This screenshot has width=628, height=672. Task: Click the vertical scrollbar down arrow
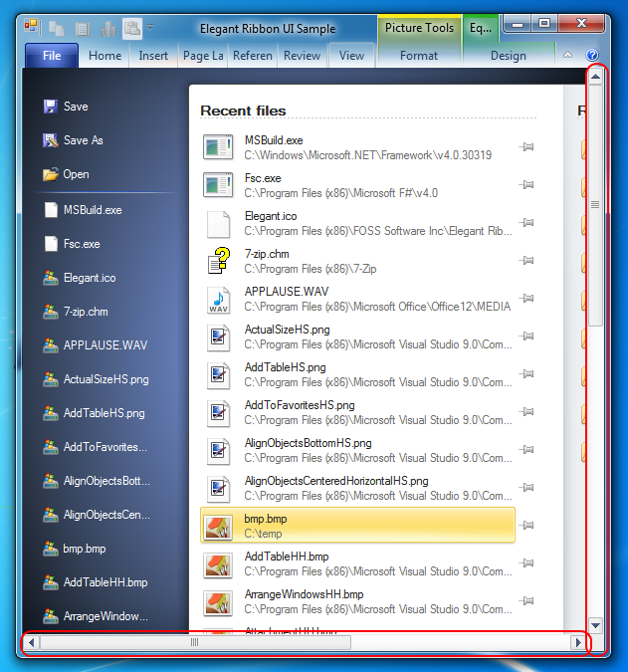(x=595, y=625)
